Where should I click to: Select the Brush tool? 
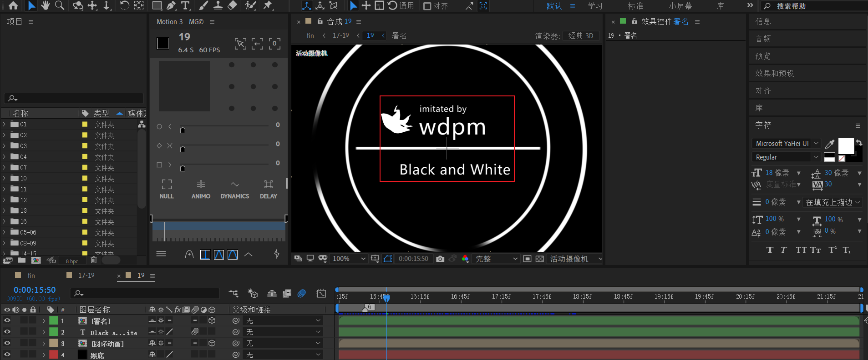click(203, 5)
